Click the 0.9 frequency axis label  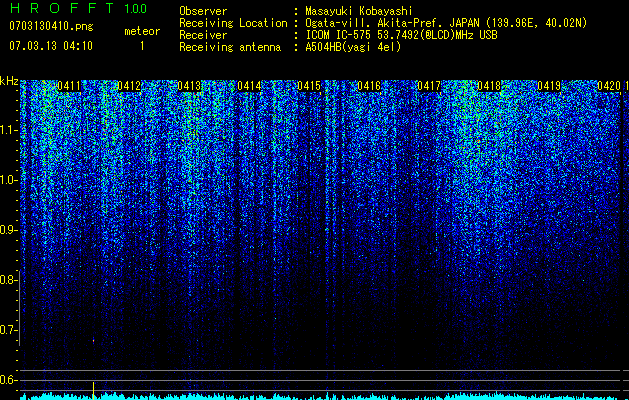tap(8, 230)
